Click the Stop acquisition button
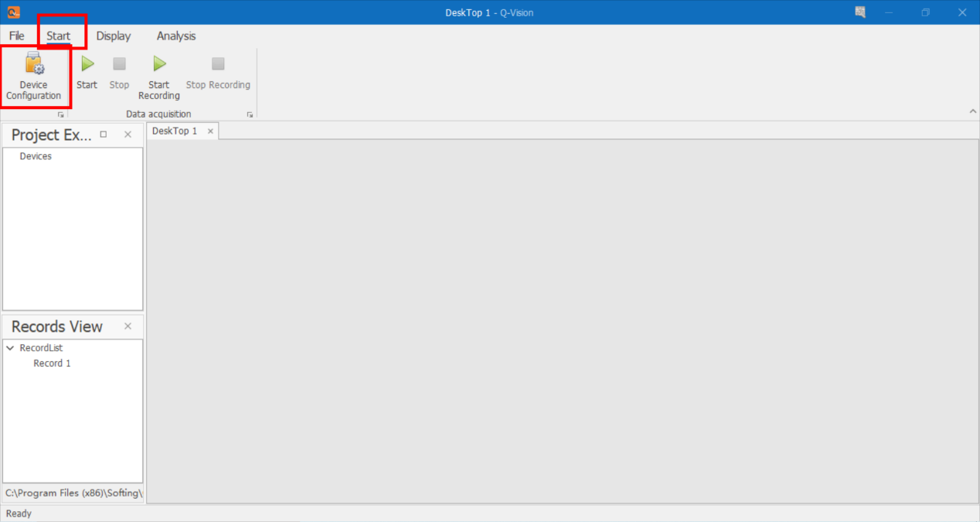This screenshot has width=980, height=522. tap(119, 73)
